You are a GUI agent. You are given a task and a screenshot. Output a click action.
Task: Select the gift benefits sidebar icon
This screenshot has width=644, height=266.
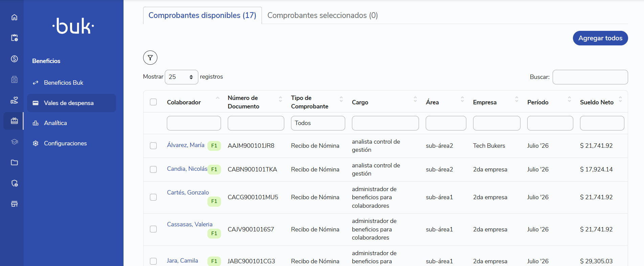[14, 121]
